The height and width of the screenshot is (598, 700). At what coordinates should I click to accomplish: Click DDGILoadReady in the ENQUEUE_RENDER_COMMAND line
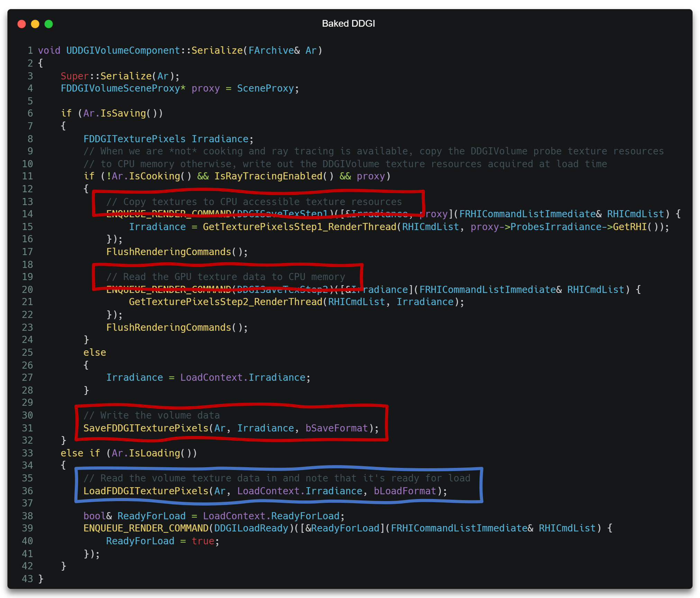click(251, 528)
